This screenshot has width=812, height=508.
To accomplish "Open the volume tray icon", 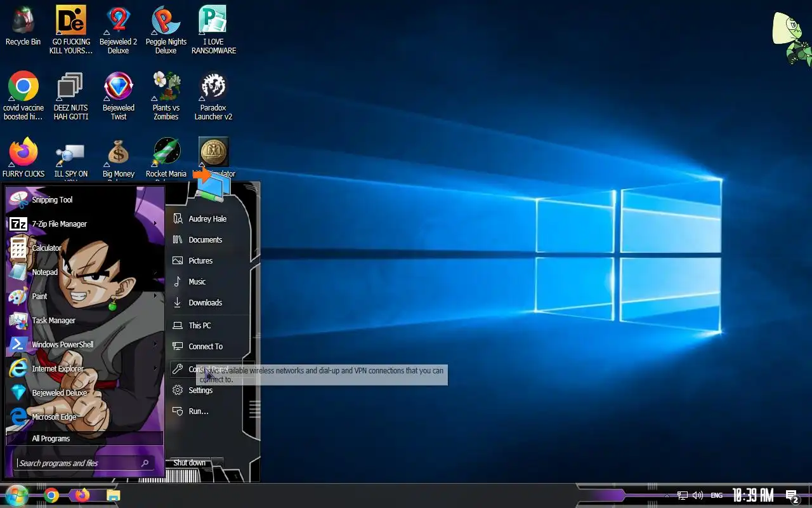I will [x=698, y=495].
